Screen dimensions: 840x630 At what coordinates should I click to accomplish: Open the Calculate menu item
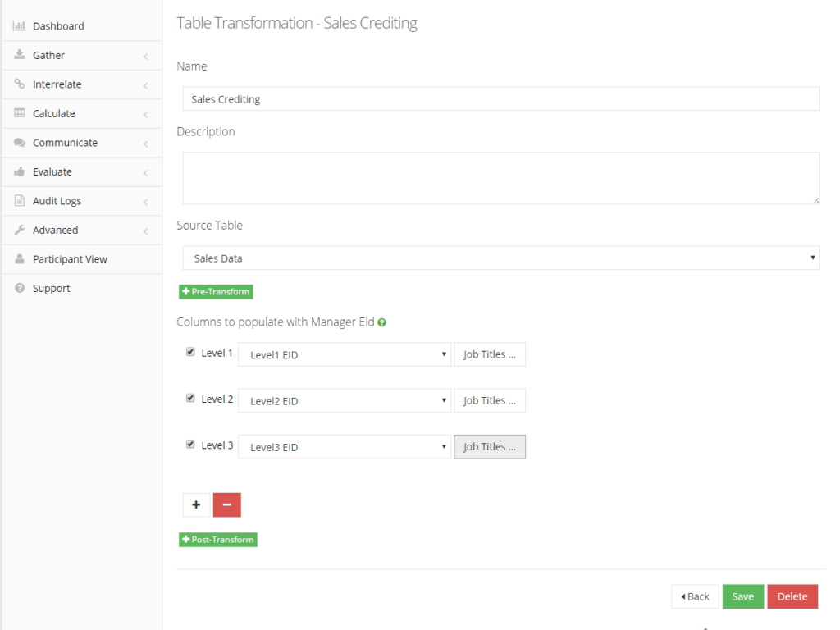click(x=82, y=113)
